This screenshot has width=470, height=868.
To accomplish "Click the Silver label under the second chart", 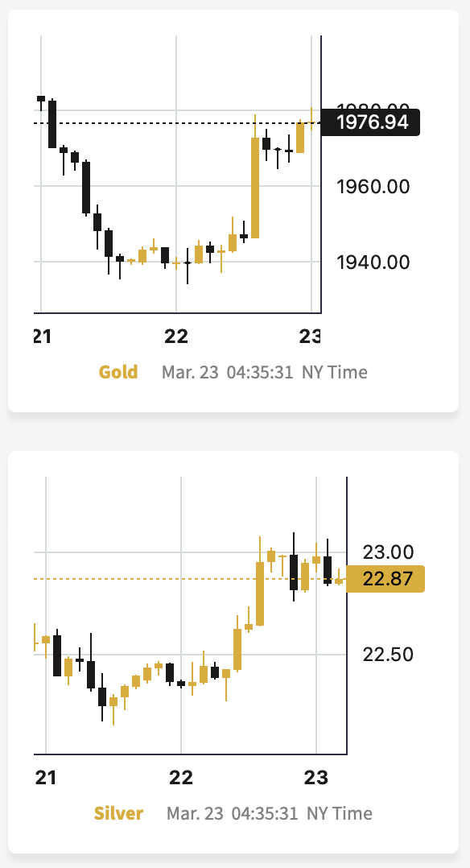I will (x=118, y=813).
